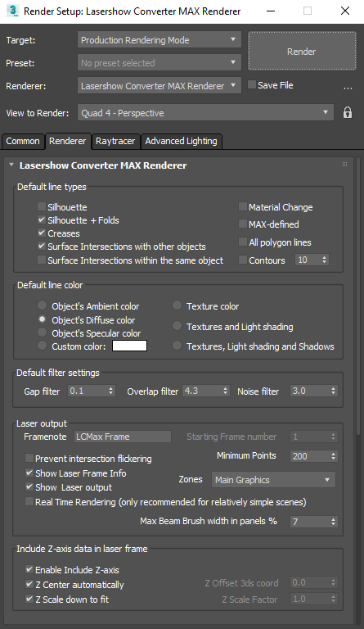The image size is (364, 629).
Task: Select Object's Ambient color radio button
Action: 42,305
